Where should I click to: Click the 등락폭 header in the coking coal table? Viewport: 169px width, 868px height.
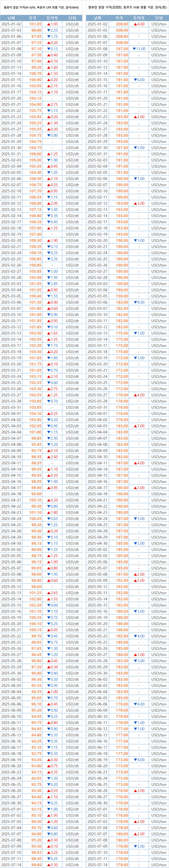(x=139, y=18)
